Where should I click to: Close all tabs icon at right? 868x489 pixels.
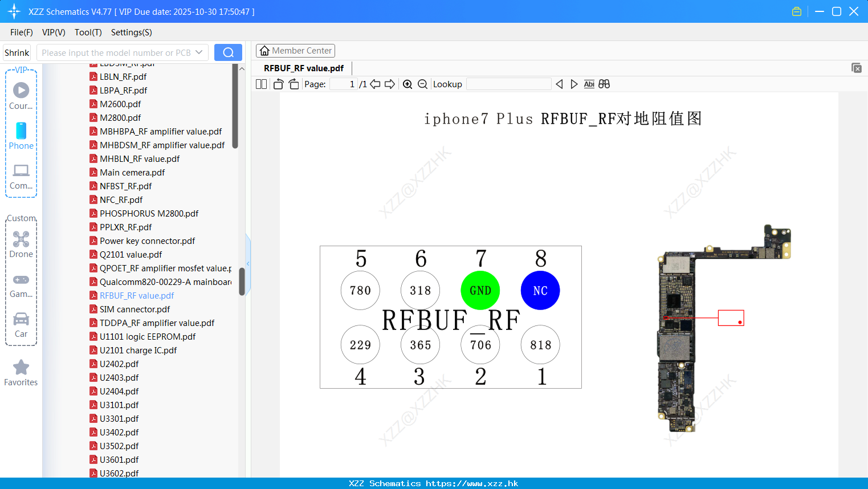pos(856,68)
